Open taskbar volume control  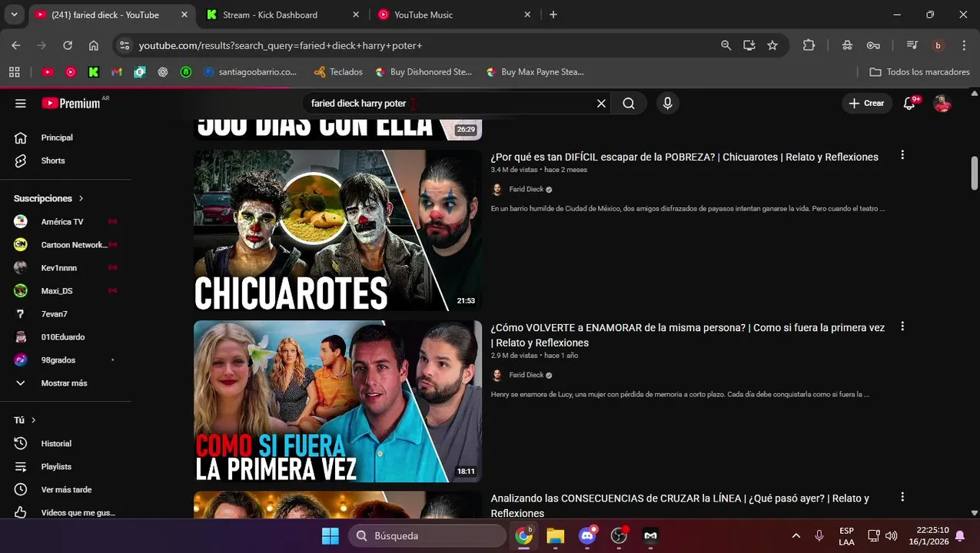click(892, 536)
